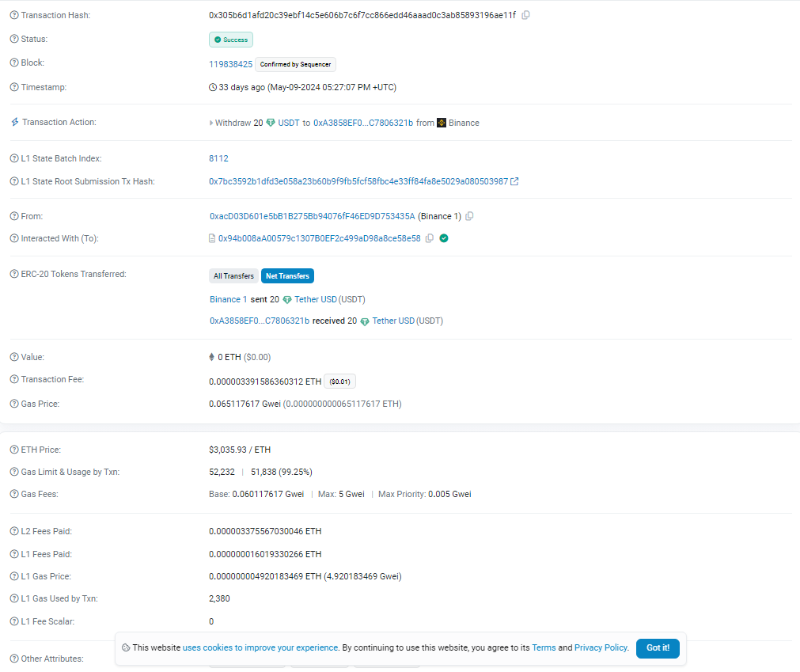This screenshot has width=800, height=672.
Task: Open block 119838425
Action: pyautogui.click(x=230, y=64)
